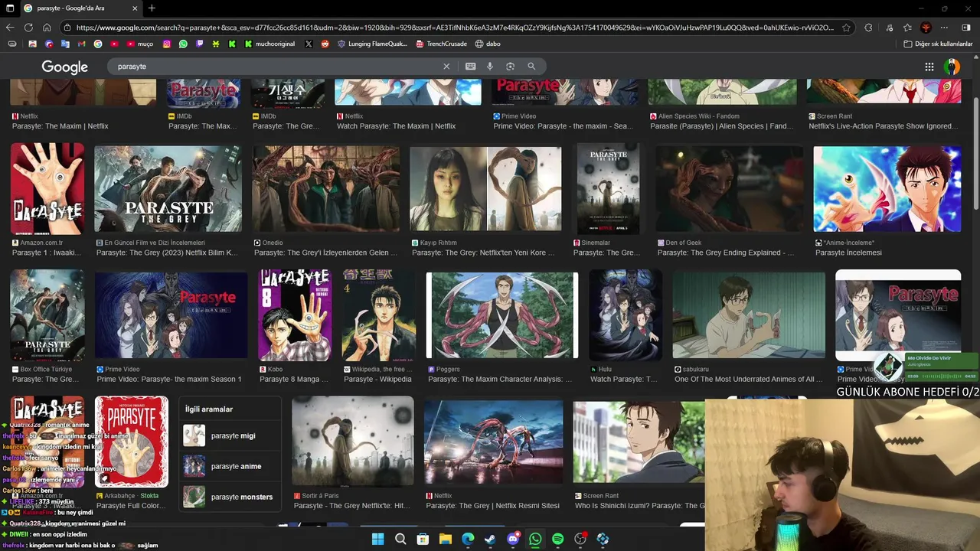Select related search parasyte monsters
The image size is (980, 551).
(230, 497)
